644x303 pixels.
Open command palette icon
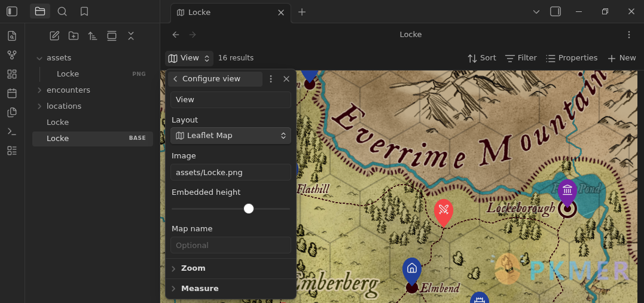click(12, 131)
